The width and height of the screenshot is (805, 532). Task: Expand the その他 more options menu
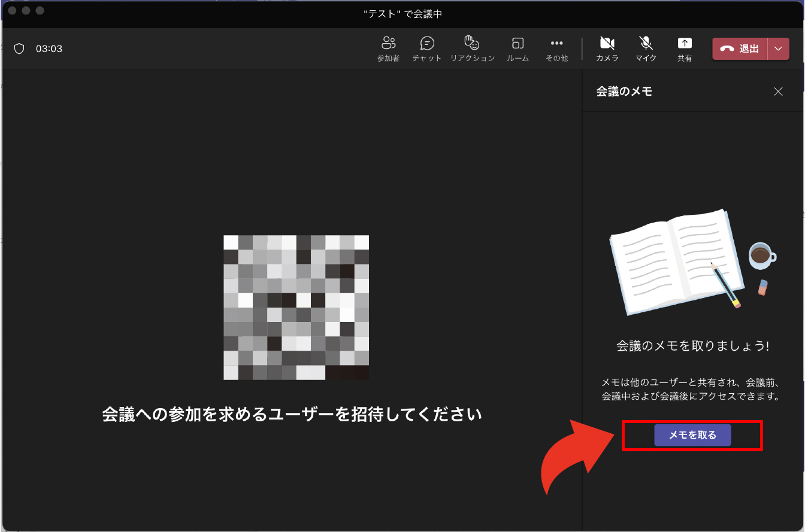tap(556, 48)
